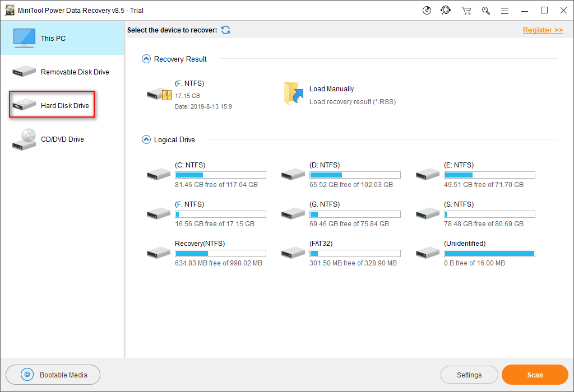Screen dimensions: 574x392
Task: Open the support headset icon
Action: tap(446, 11)
